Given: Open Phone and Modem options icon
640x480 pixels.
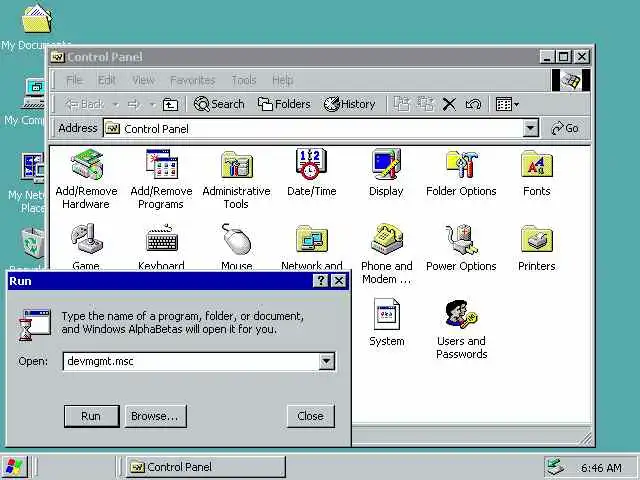Looking at the screenshot, I should (387, 253).
